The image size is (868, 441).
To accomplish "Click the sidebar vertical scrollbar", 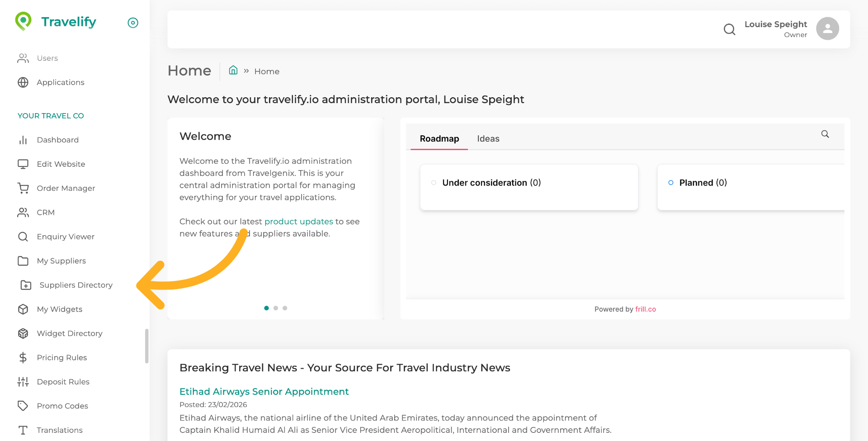I will tap(146, 346).
